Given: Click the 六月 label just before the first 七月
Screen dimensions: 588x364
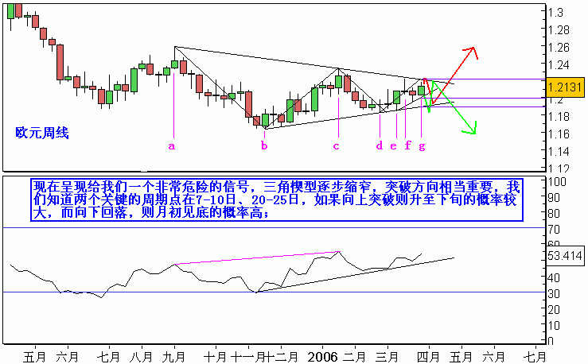Looking at the screenshot, I should tap(67, 357).
